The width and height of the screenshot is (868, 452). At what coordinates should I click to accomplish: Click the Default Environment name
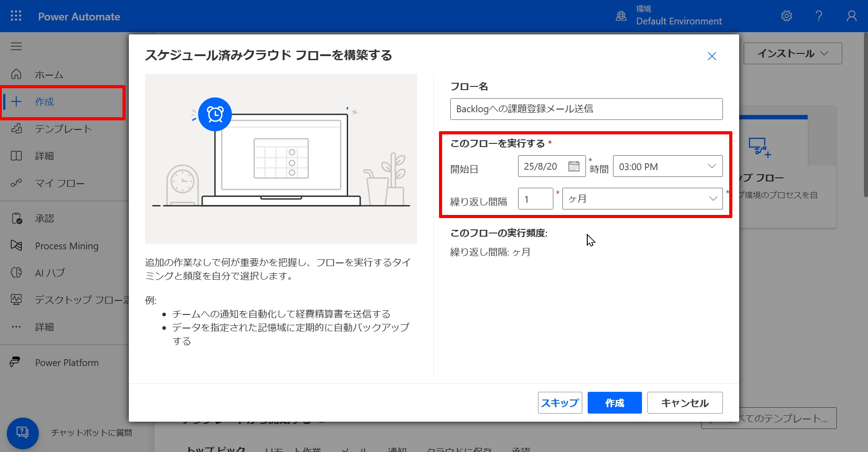tap(679, 21)
